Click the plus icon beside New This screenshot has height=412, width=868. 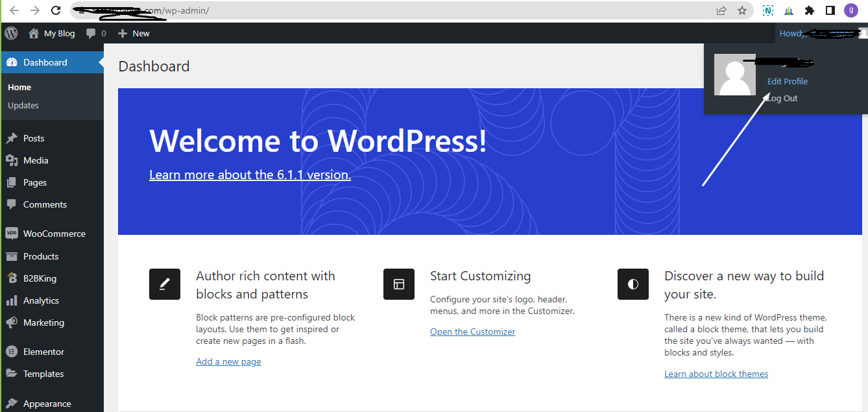(x=123, y=33)
